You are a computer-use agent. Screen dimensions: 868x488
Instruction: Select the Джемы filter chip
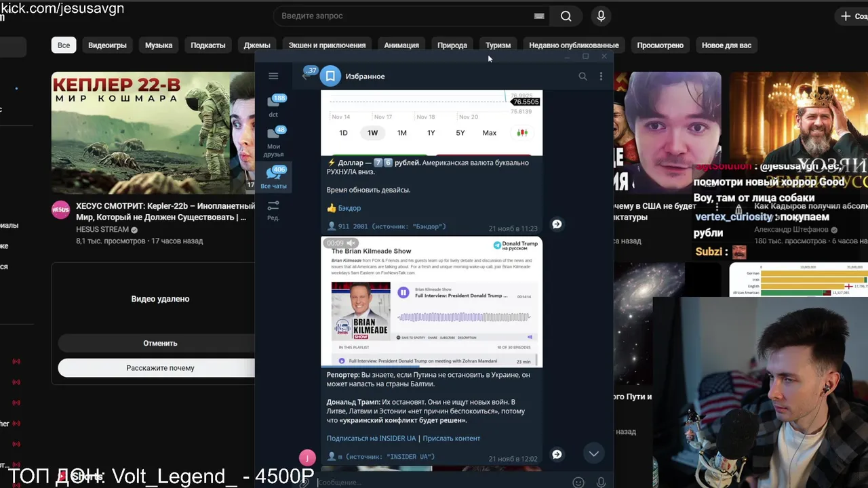tap(257, 45)
